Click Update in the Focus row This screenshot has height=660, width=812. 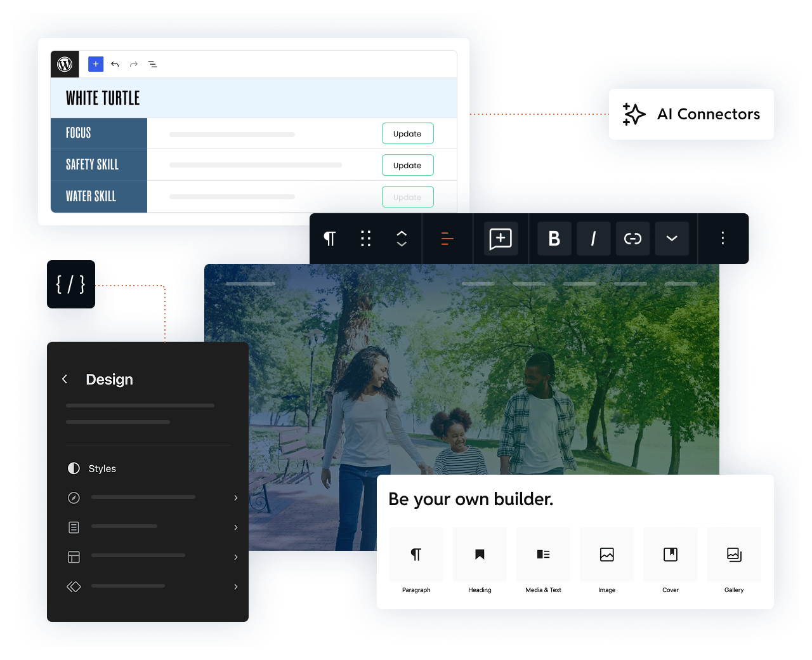(407, 133)
